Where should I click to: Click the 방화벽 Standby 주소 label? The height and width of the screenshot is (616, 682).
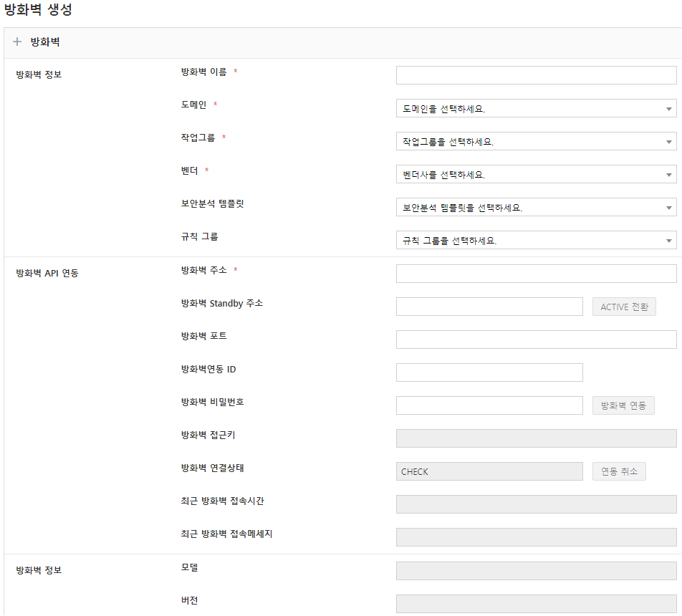[x=222, y=303]
